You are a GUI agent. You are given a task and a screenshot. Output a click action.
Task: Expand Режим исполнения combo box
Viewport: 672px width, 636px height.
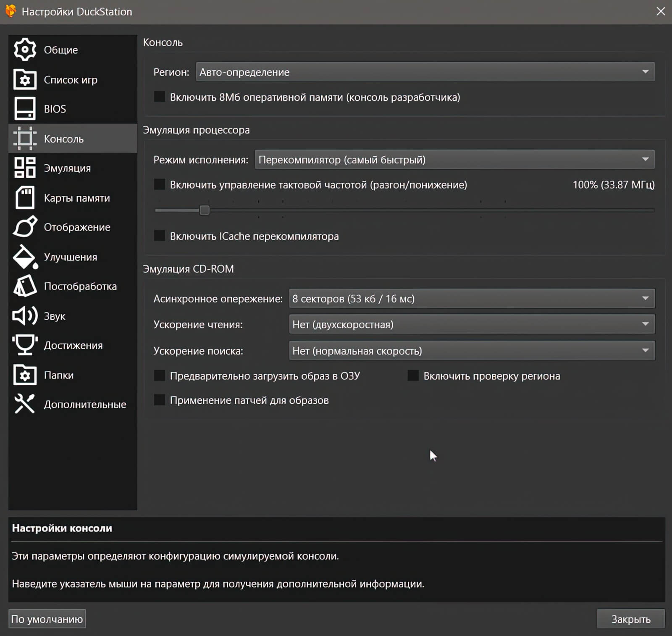[x=454, y=160]
